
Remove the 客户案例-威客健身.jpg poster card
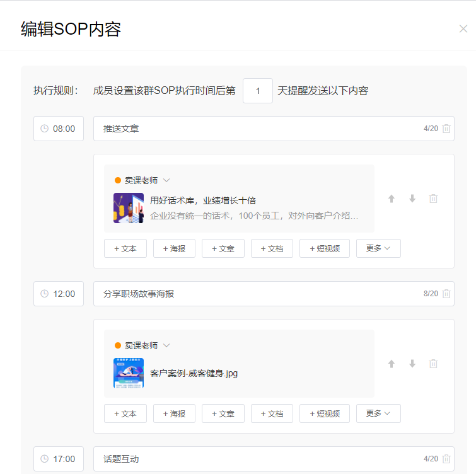coord(433,364)
